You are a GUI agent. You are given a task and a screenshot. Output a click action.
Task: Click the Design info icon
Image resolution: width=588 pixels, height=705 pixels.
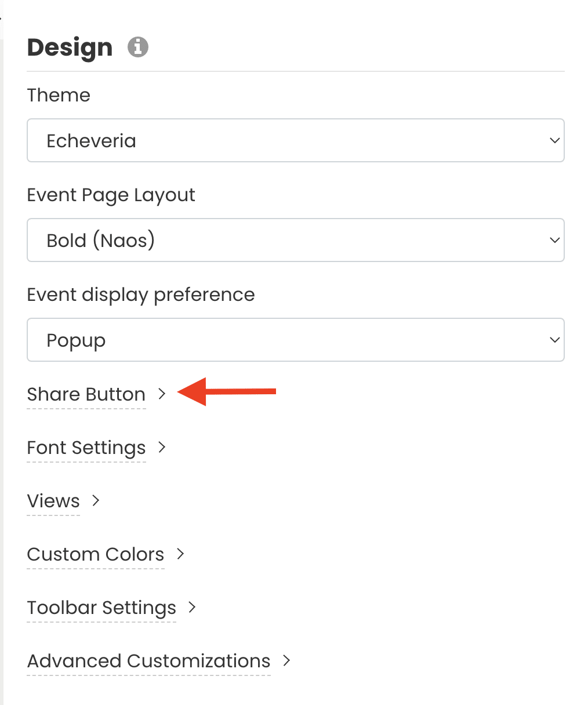point(137,48)
